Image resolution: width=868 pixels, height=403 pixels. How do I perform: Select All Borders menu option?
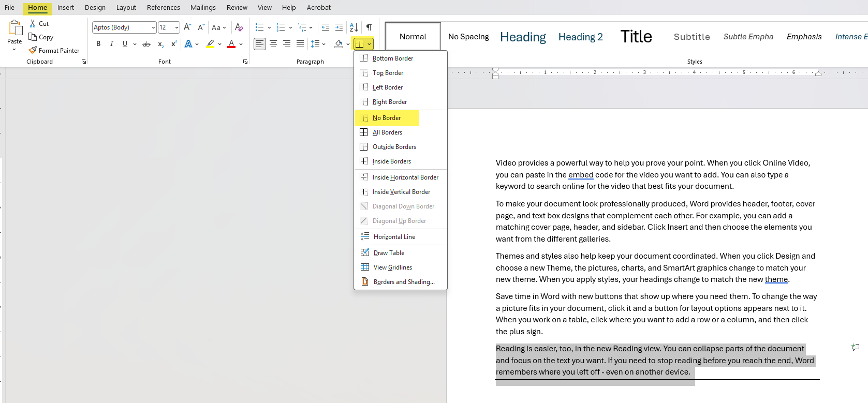401,132
